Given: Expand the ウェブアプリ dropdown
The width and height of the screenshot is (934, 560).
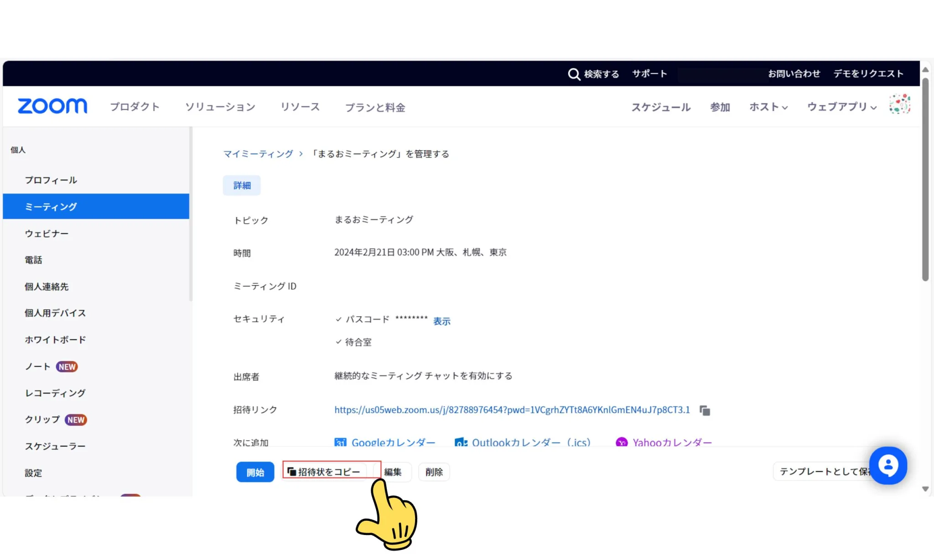Looking at the screenshot, I should click(842, 107).
